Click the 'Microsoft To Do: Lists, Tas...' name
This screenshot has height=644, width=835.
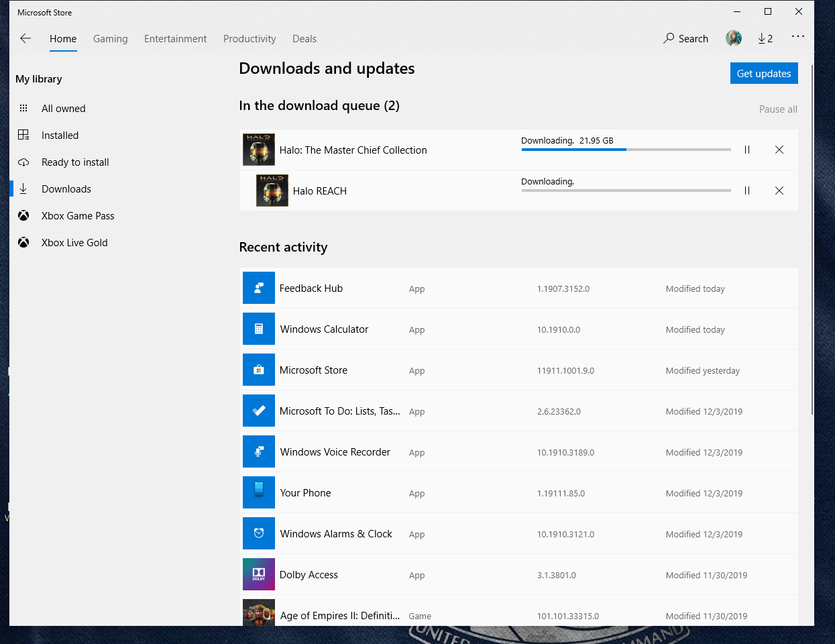[339, 411]
